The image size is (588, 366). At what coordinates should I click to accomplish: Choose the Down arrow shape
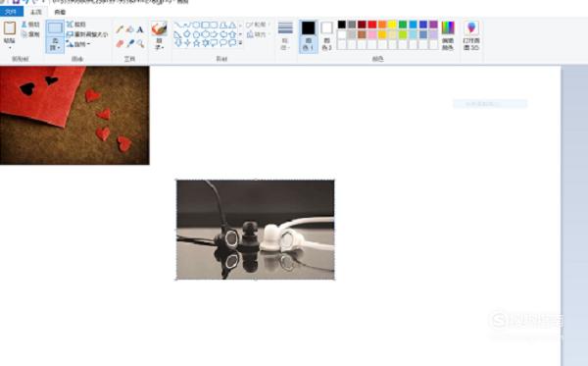(178, 43)
